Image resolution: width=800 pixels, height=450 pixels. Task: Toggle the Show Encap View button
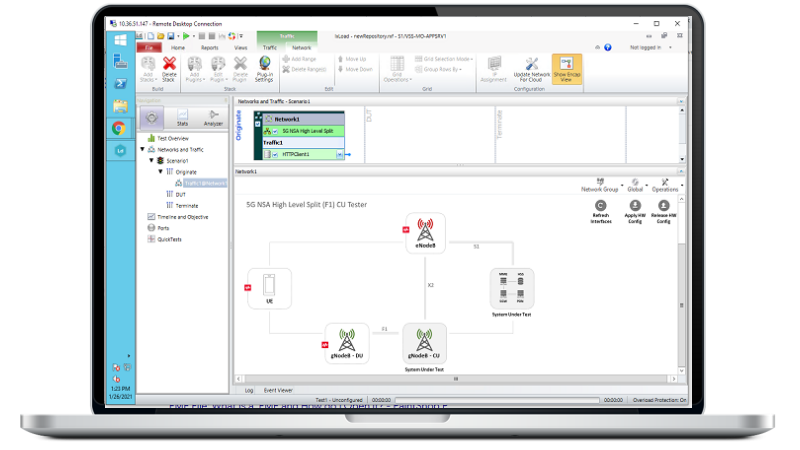click(x=567, y=68)
